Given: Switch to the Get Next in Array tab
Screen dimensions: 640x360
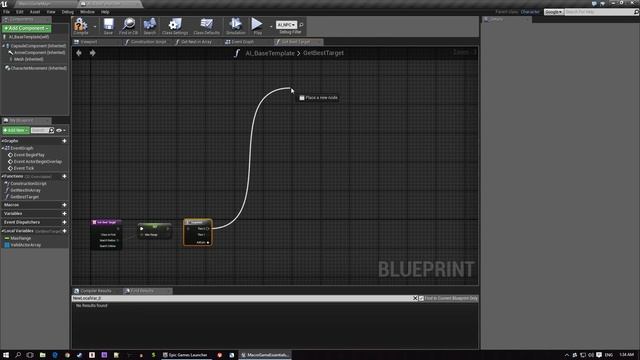Looking at the screenshot, I should 197,42.
